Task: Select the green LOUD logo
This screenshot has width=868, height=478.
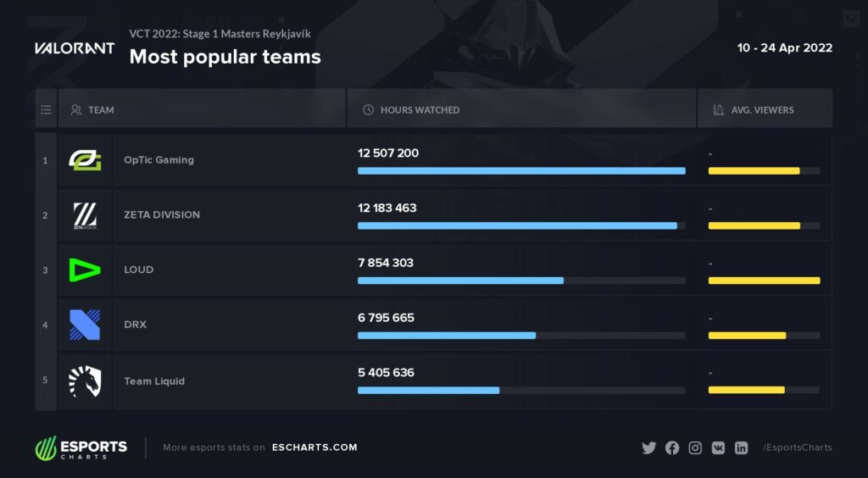Action: [85, 270]
